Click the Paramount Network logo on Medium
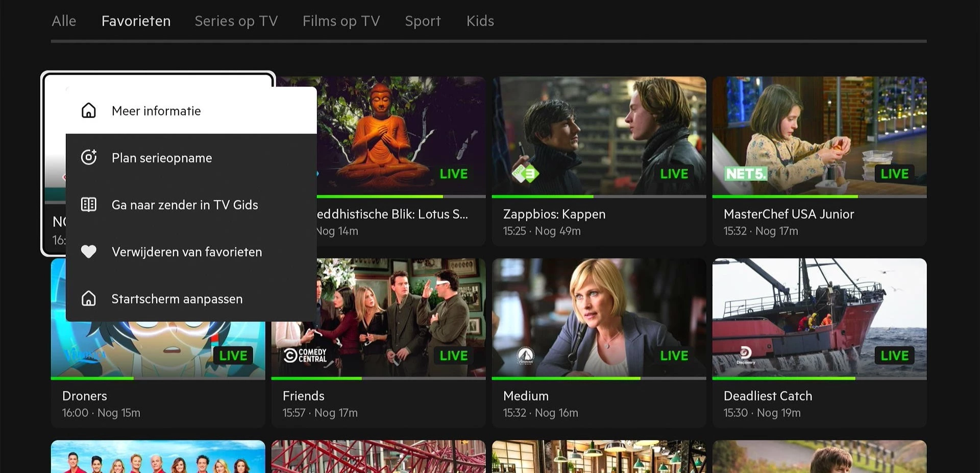Image resolution: width=980 pixels, height=473 pixels. click(x=525, y=356)
